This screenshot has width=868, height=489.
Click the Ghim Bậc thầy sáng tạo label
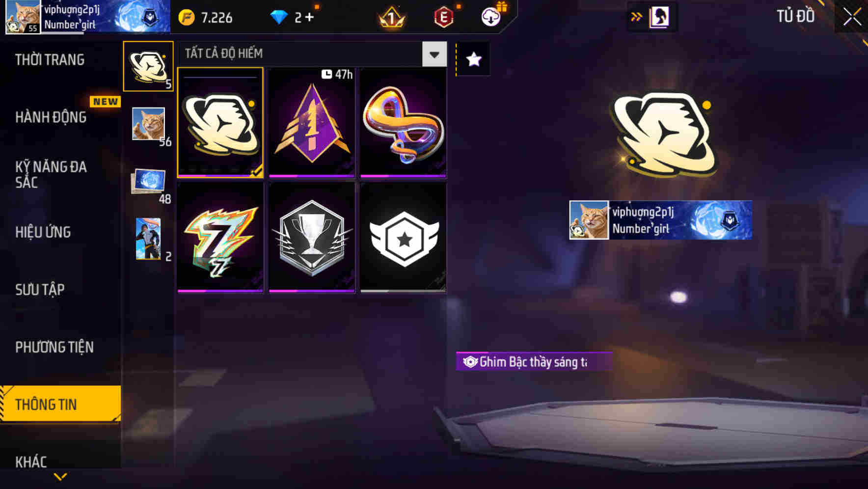(534, 362)
